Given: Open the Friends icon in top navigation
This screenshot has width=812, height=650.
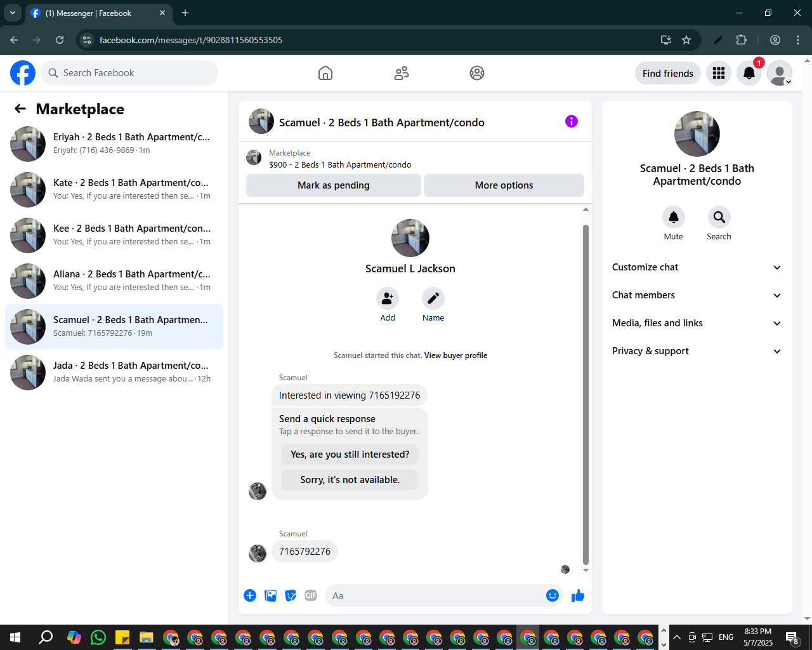Looking at the screenshot, I should tap(402, 73).
